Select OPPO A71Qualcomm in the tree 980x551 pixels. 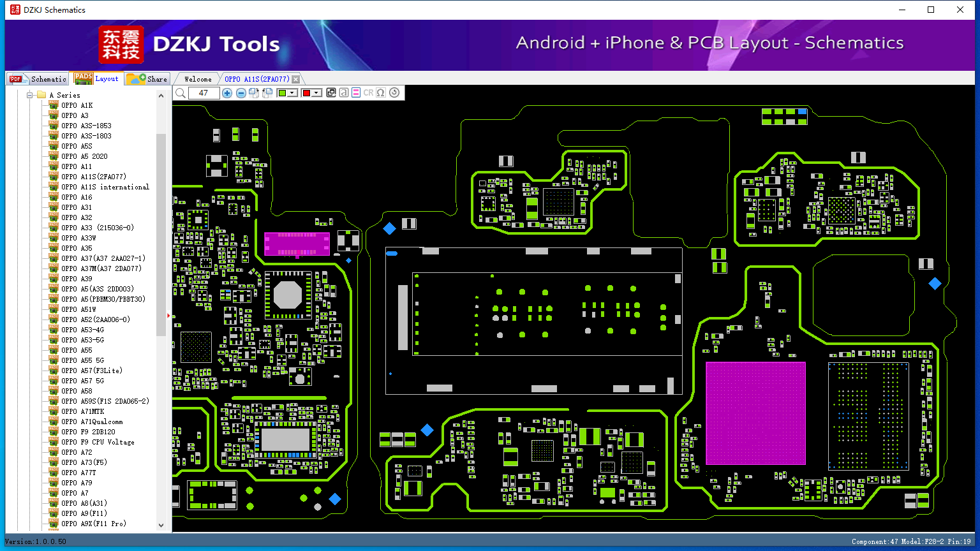tap(92, 422)
